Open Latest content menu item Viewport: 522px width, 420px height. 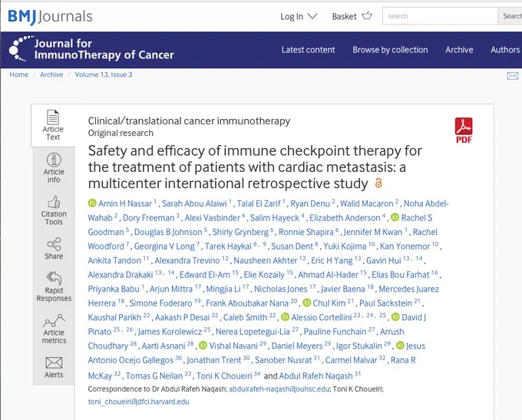[x=308, y=50]
